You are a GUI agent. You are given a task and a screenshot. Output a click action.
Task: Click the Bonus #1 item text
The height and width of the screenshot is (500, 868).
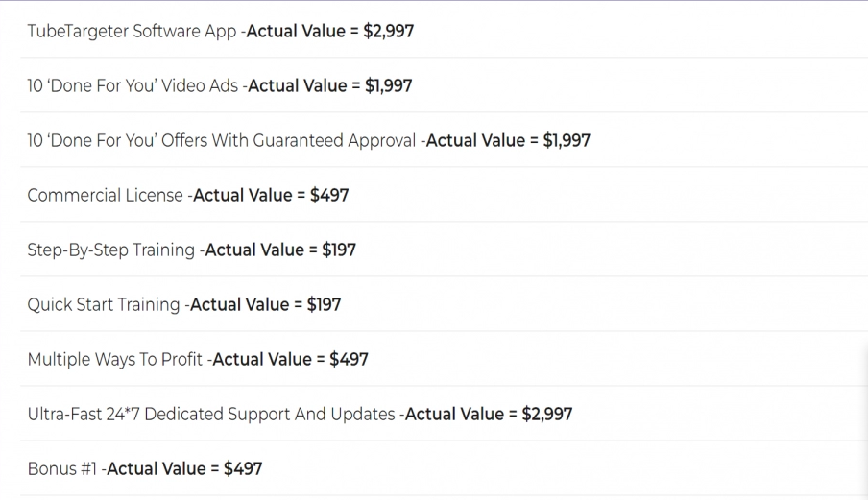point(62,468)
